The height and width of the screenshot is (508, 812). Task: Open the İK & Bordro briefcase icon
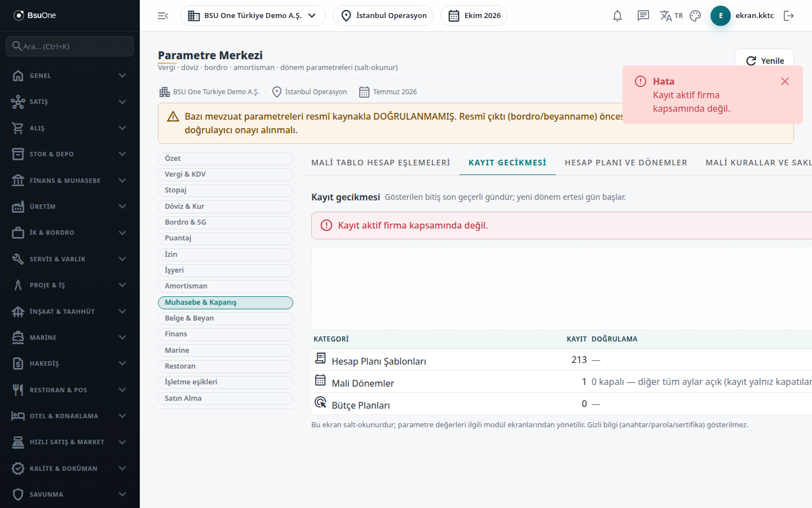click(x=18, y=233)
